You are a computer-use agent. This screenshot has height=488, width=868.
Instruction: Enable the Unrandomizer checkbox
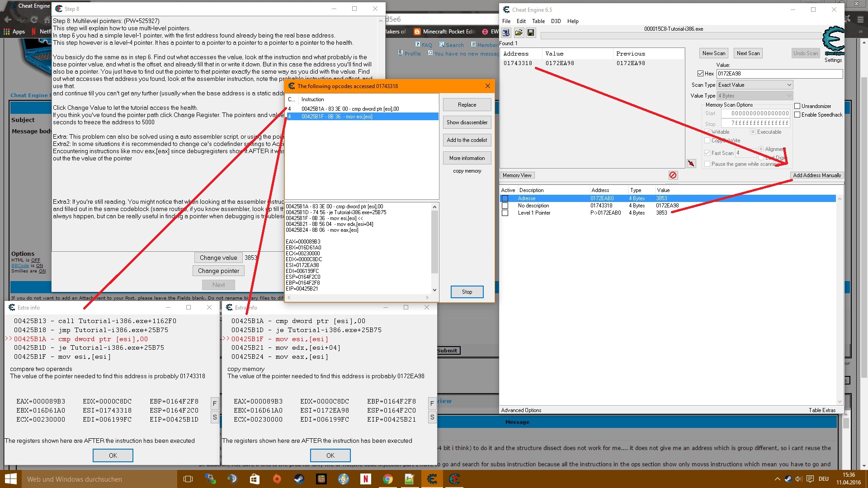point(797,106)
